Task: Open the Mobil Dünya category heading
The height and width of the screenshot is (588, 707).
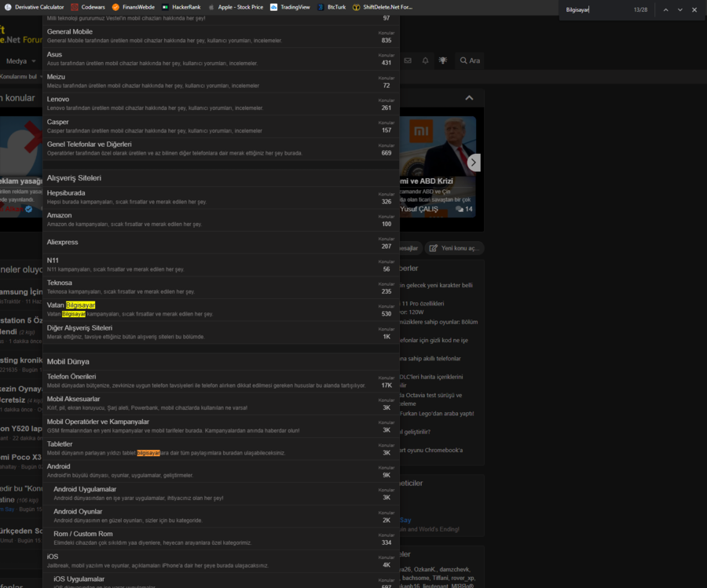Action: 68,362
